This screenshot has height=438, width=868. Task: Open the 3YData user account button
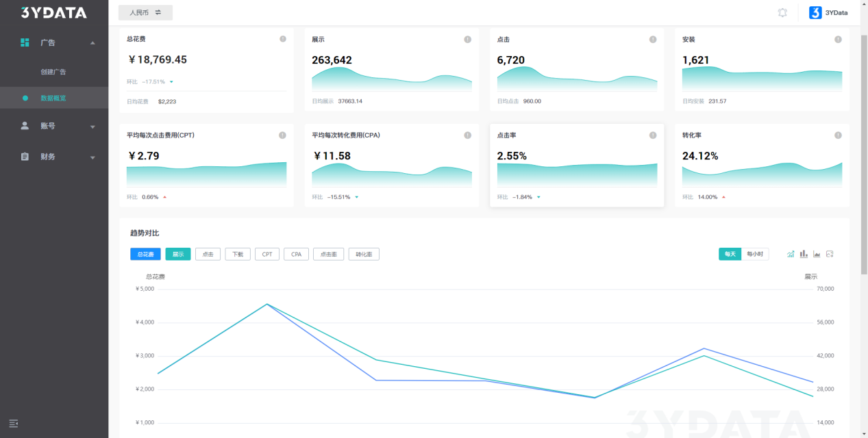(828, 12)
